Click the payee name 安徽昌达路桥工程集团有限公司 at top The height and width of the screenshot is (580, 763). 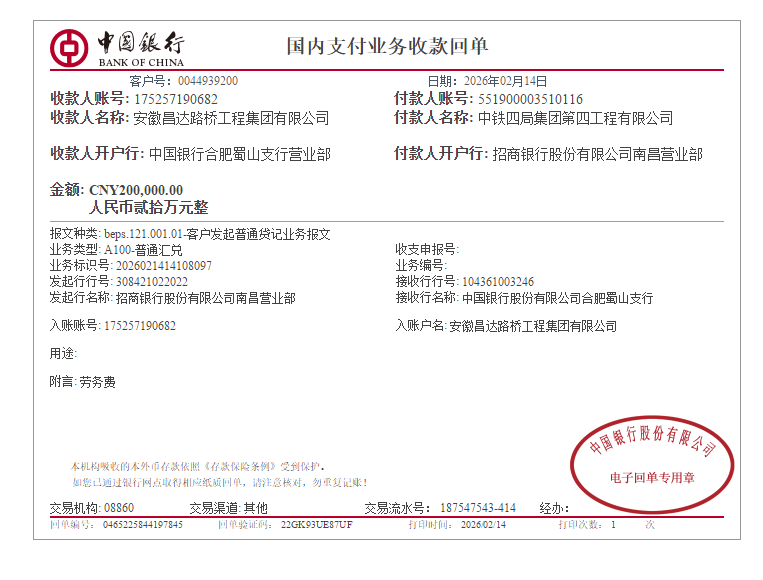(x=231, y=118)
